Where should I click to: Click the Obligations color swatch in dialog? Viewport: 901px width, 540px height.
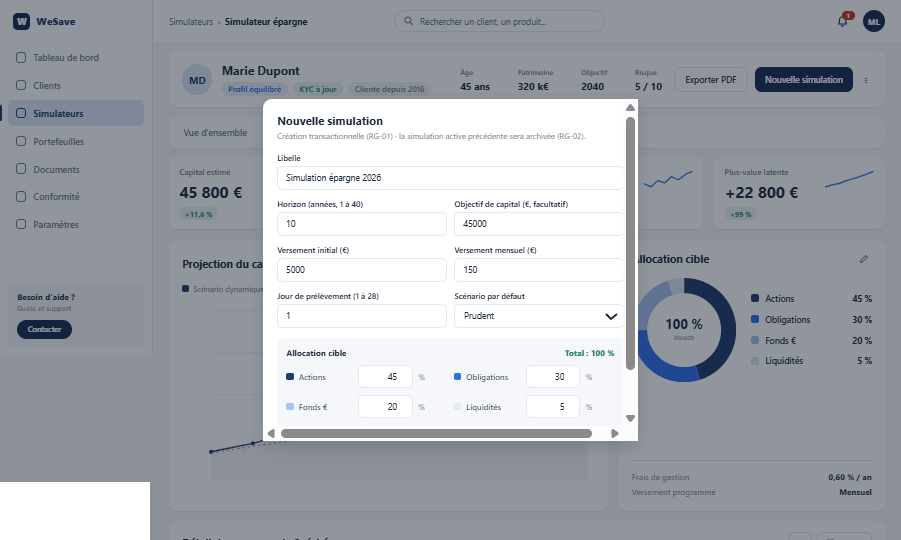[x=457, y=377]
